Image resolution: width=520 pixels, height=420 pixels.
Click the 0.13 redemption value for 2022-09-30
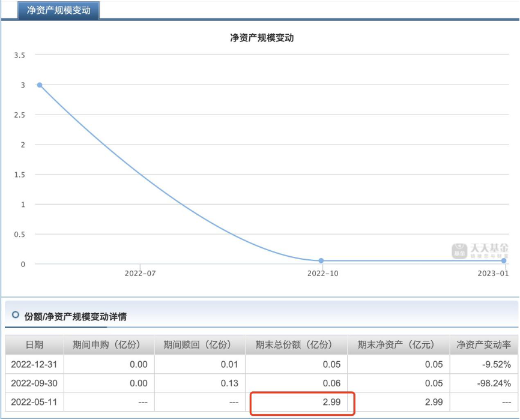pyautogui.click(x=229, y=383)
